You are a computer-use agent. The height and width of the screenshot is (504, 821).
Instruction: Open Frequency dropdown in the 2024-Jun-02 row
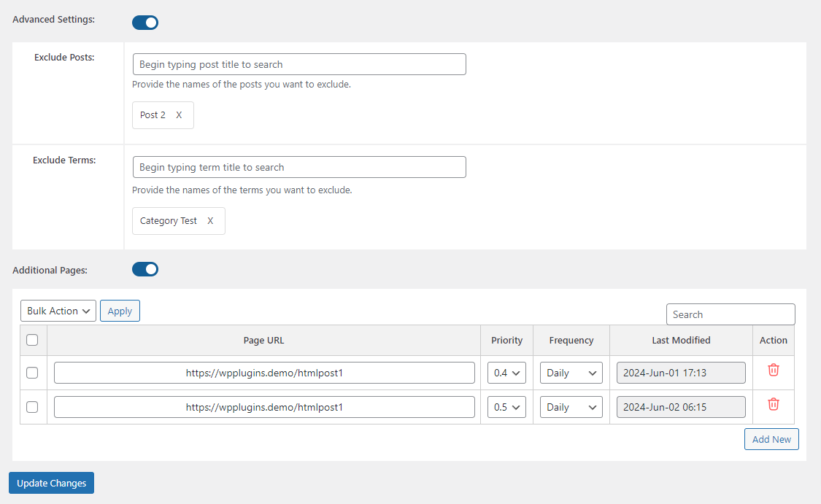click(571, 407)
